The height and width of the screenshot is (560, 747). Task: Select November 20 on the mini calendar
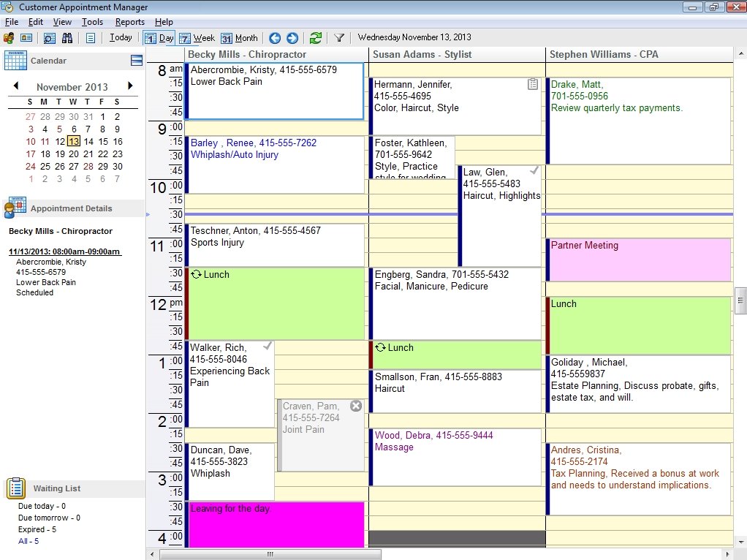(73, 154)
